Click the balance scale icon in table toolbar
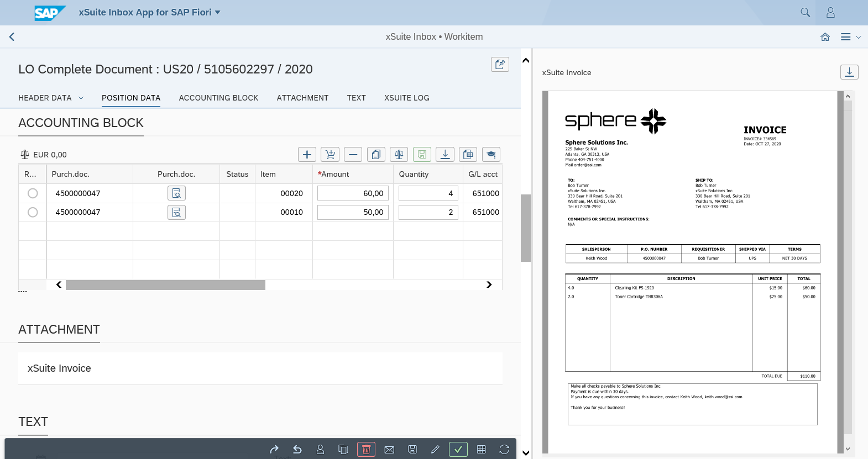This screenshot has height=459, width=868. coord(399,155)
